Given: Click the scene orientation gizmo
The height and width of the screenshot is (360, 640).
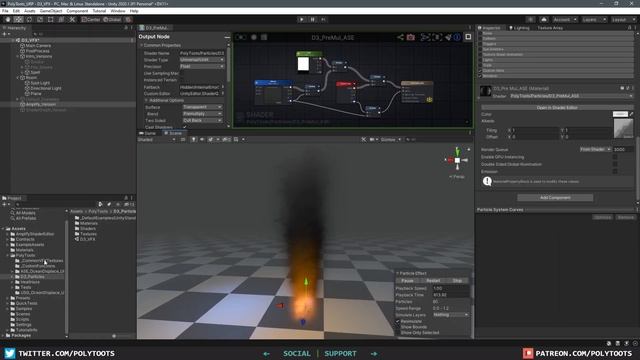Looking at the screenshot, I should [x=457, y=160].
